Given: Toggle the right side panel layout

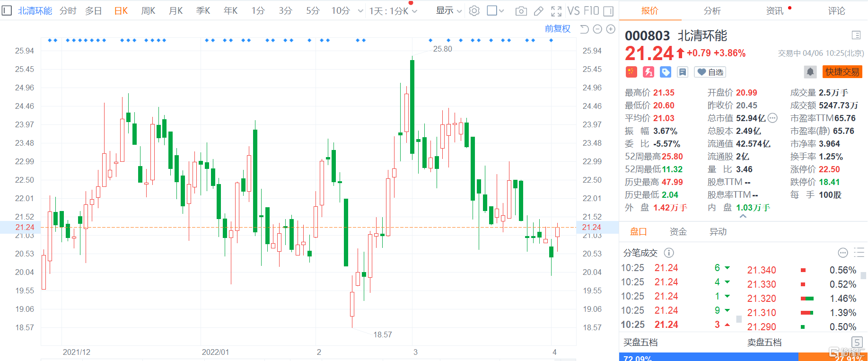Looking at the screenshot, I should [608, 11].
